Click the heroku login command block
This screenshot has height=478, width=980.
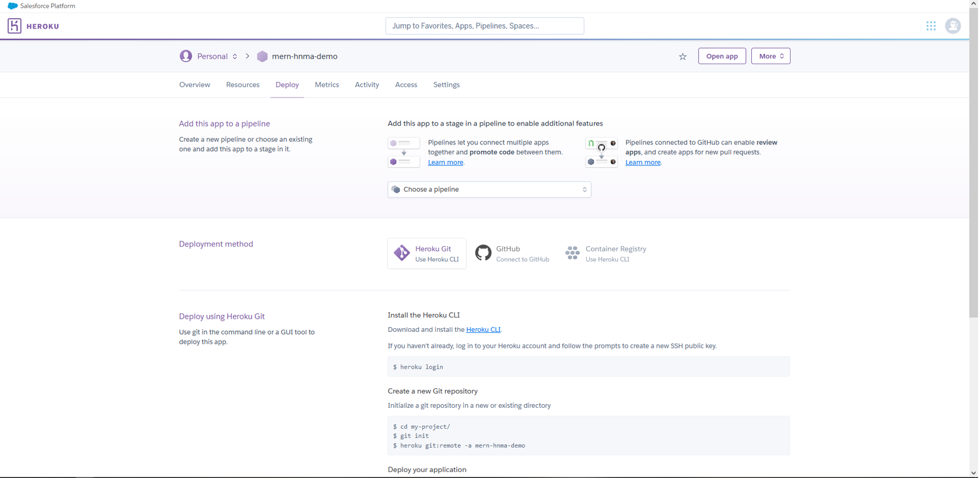(x=589, y=367)
